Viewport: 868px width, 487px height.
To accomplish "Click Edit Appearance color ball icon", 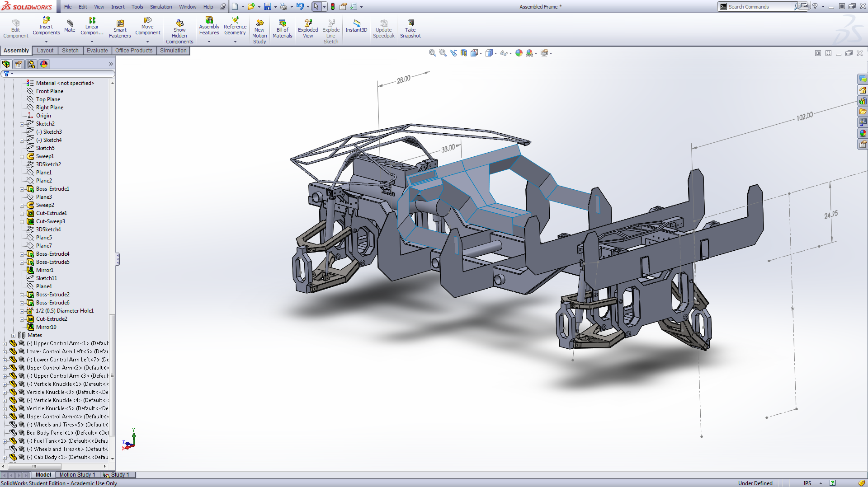I will click(x=519, y=53).
